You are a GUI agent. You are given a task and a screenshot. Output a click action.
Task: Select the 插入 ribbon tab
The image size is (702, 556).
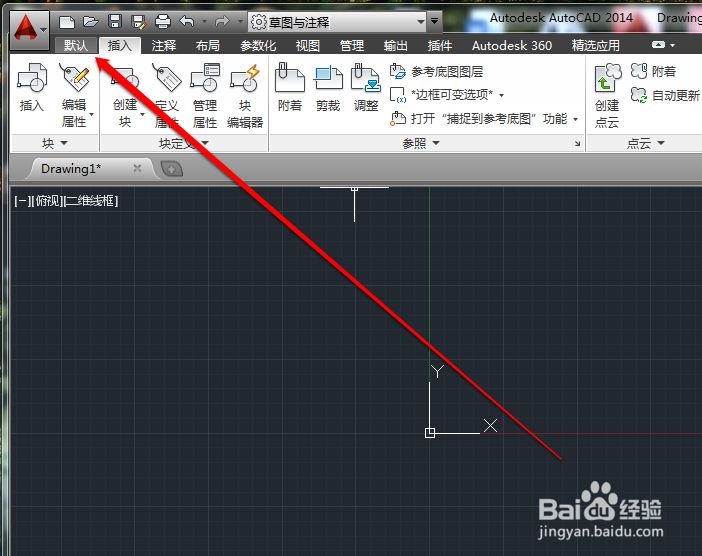pos(120,45)
